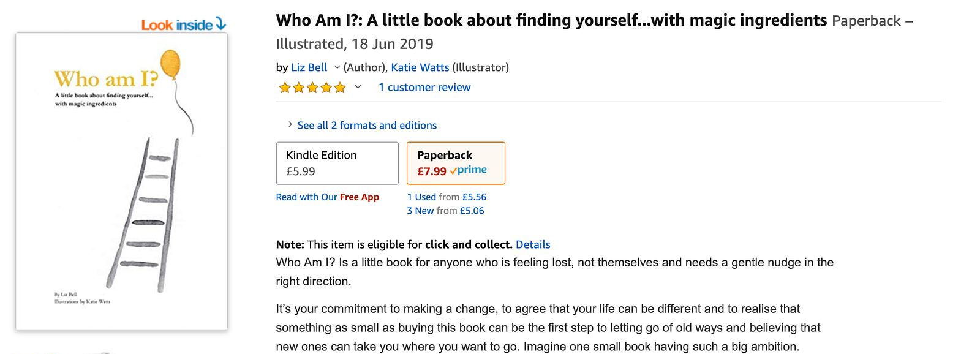View the 1 Used from £5.56 offer

point(447,197)
